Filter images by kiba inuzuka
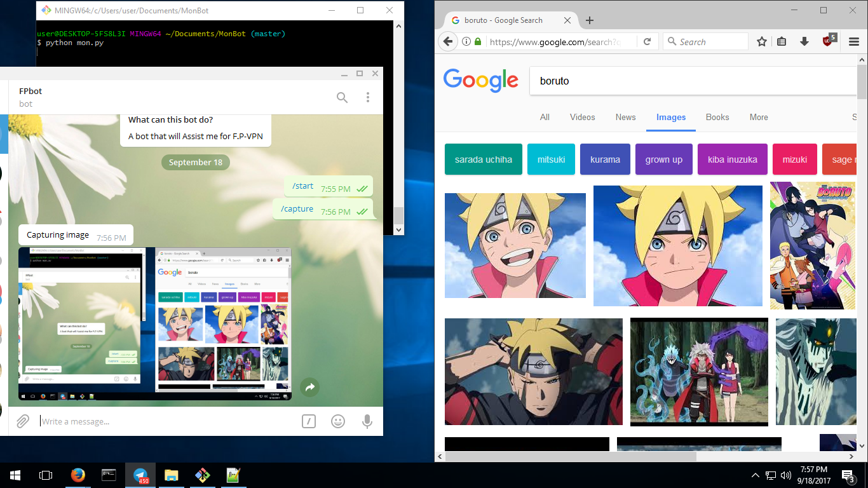 pos(733,159)
